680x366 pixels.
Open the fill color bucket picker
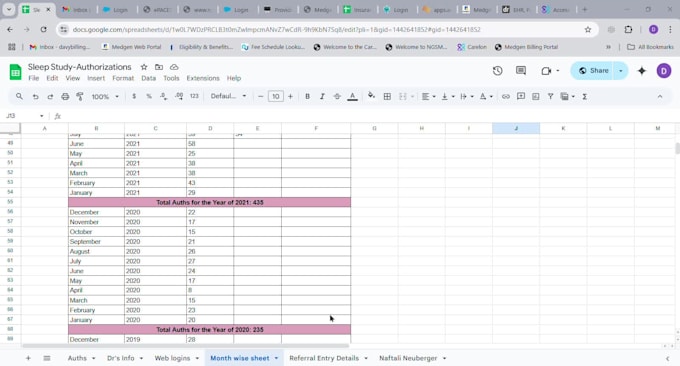(371, 96)
